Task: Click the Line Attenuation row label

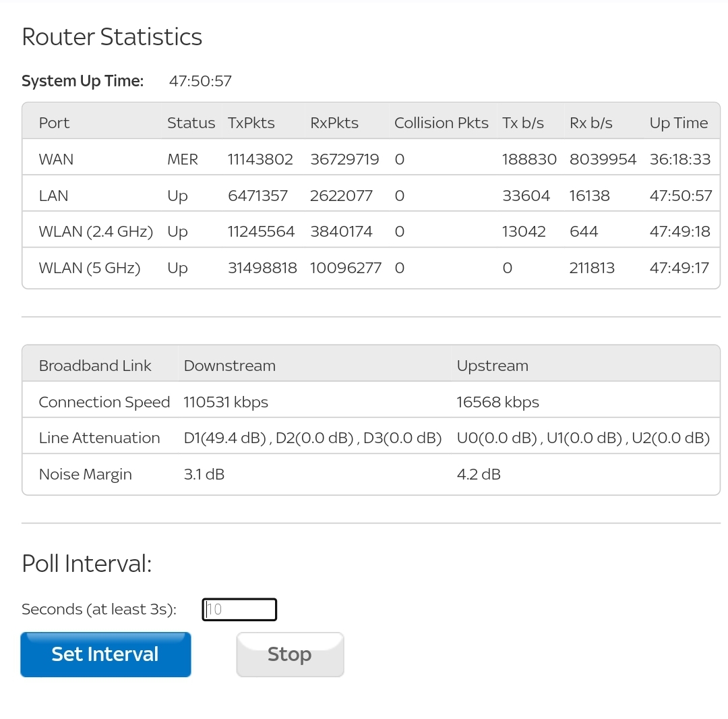Action: 99,438
